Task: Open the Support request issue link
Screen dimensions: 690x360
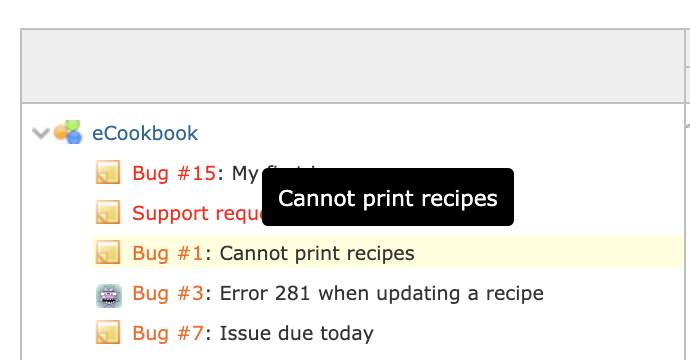Action: click(197, 213)
